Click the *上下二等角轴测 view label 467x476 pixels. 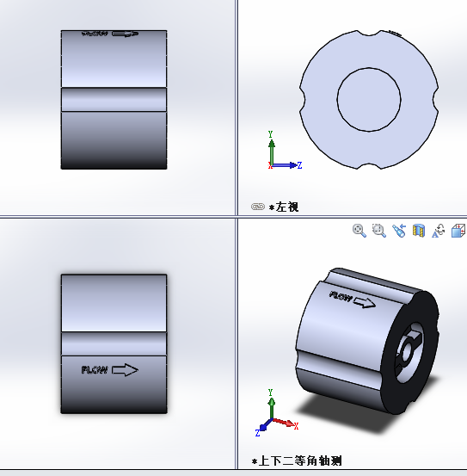click(x=297, y=461)
